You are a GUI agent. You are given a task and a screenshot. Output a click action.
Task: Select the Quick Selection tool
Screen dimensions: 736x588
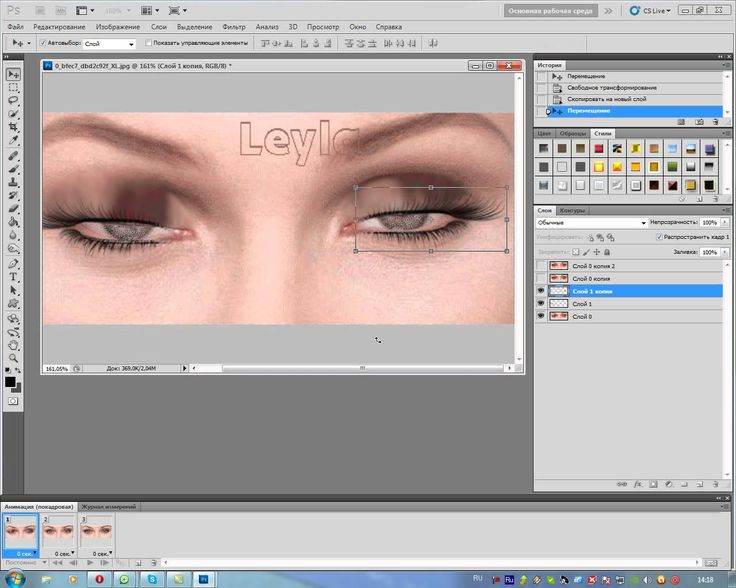click(13, 114)
